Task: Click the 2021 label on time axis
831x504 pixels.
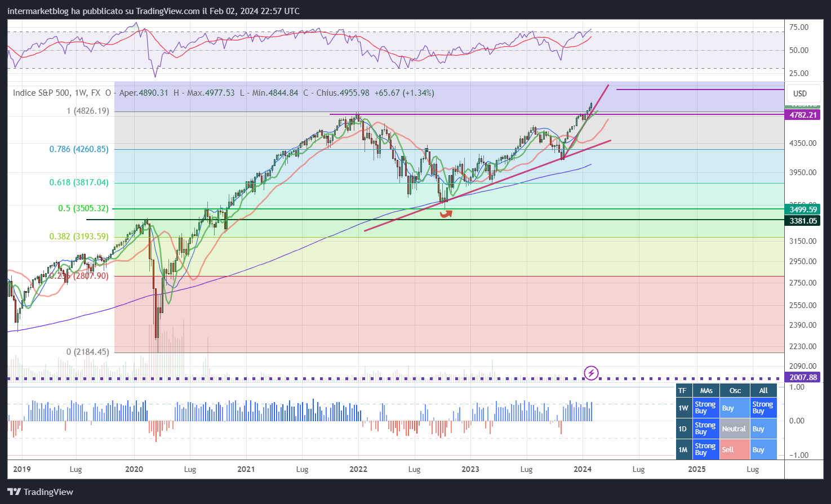Action: [246, 469]
